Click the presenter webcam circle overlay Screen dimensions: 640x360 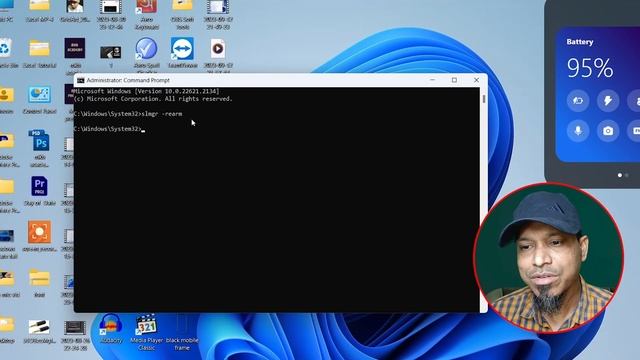tap(548, 258)
